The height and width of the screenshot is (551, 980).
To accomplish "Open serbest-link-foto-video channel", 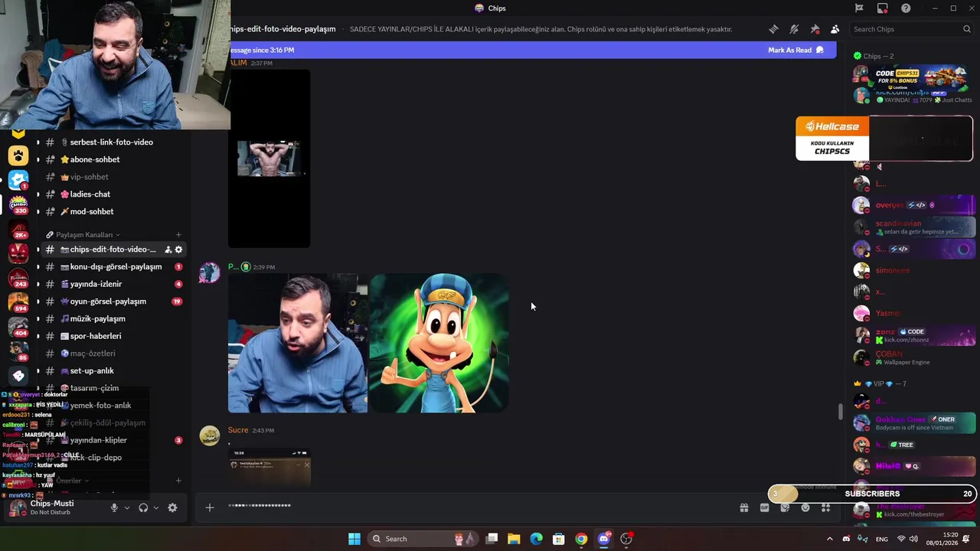I will pos(111,142).
